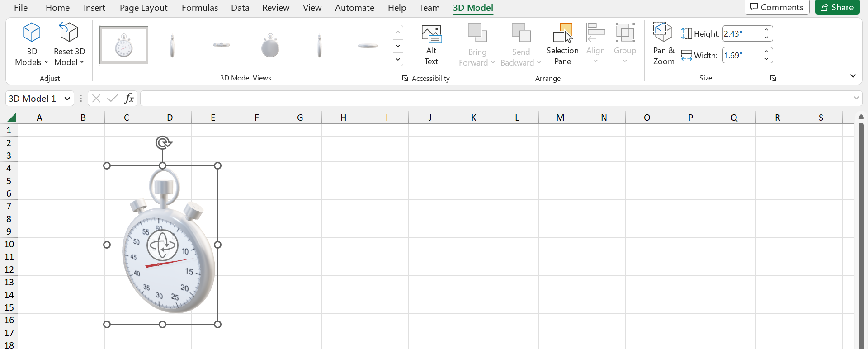Collapse the ribbon with the chevron
The width and height of the screenshot is (868, 349).
tap(853, 76)
